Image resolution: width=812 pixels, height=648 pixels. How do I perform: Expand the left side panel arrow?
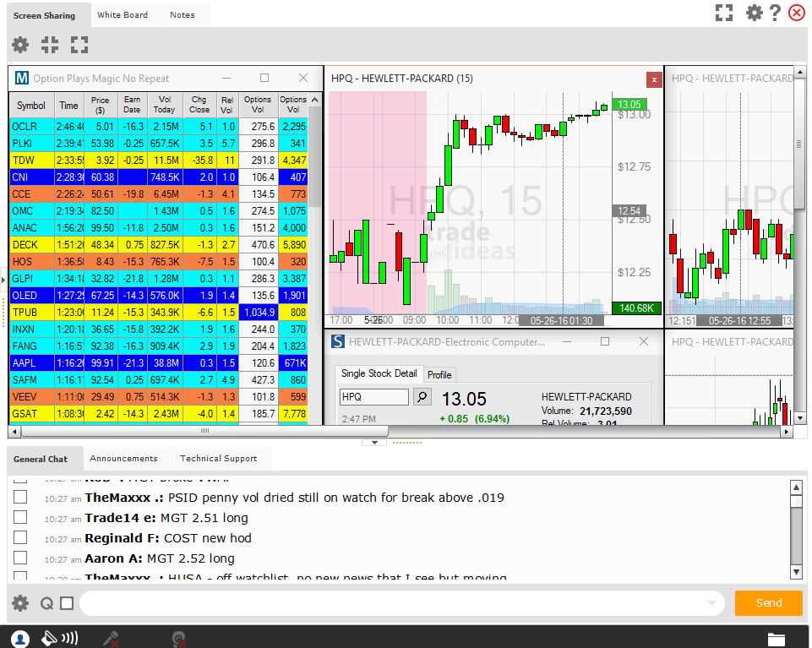pyautogui.click(x=3, y=279)
